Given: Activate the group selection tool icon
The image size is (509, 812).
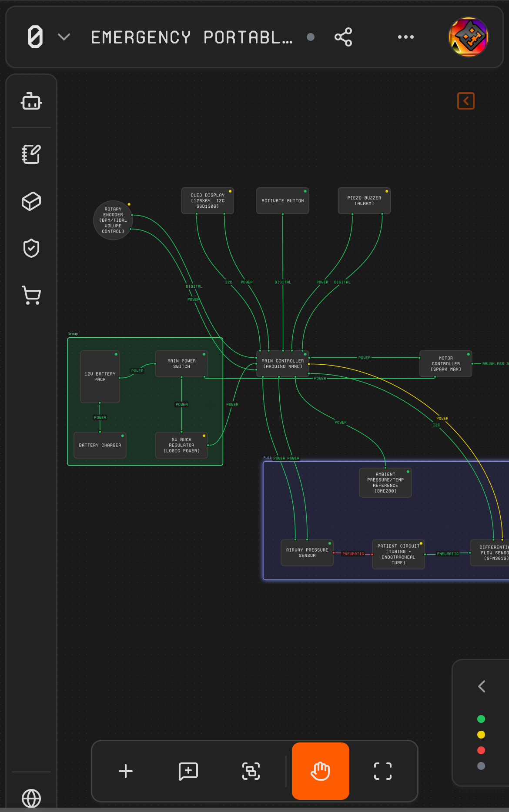Looking at the screenshot, I should click(x=251, y=771).
